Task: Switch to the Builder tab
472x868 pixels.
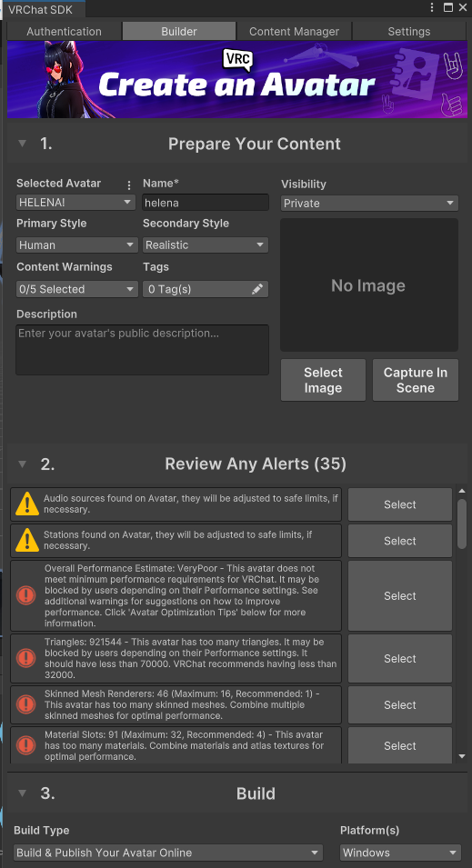Action: point(179,31)
